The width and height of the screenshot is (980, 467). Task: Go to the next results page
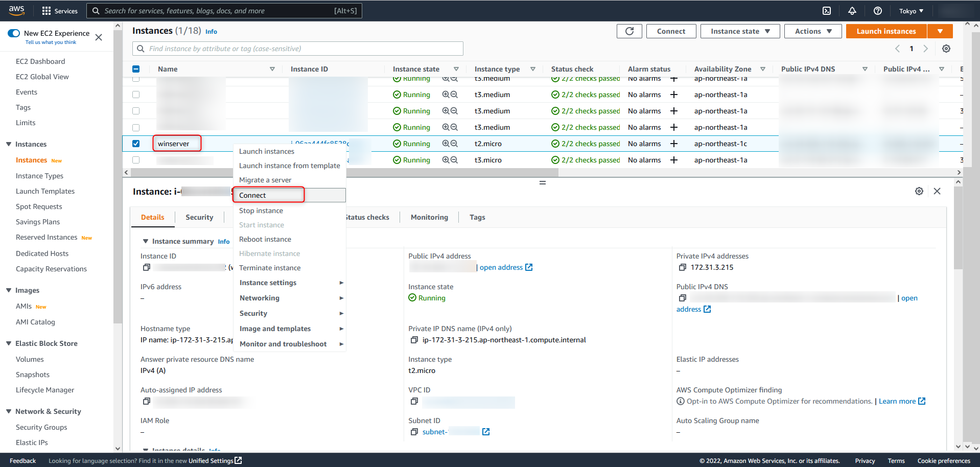click(x=925, y=49)
